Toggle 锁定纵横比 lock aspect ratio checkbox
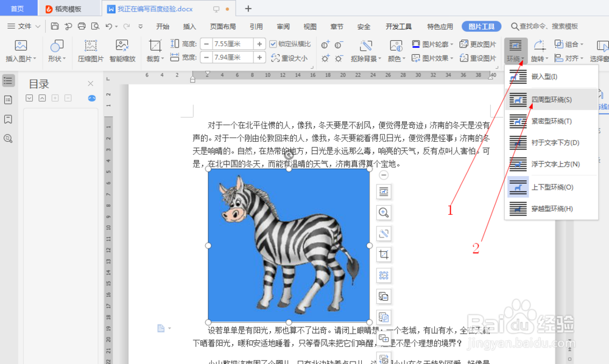The height and width of the screenshot is (364, 609). (x=273, y=44)
